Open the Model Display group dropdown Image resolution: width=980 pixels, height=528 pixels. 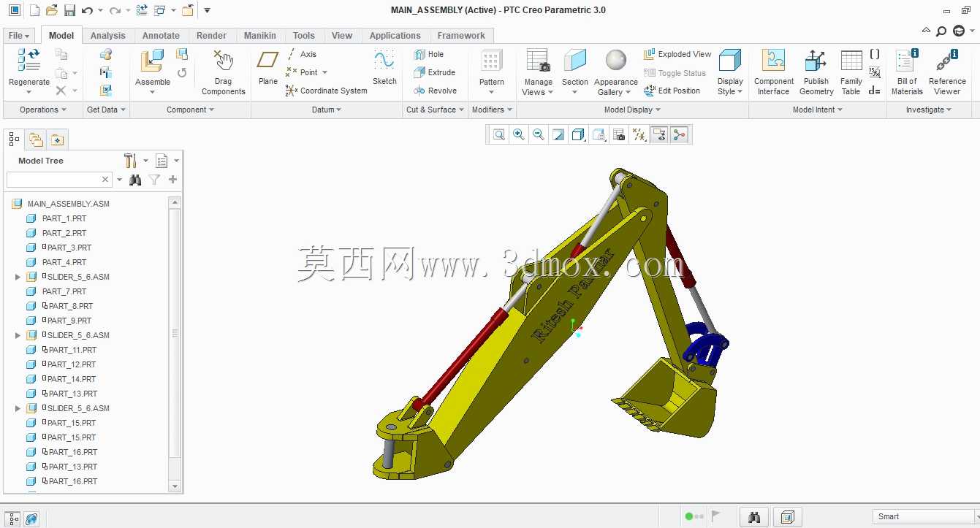632,110
